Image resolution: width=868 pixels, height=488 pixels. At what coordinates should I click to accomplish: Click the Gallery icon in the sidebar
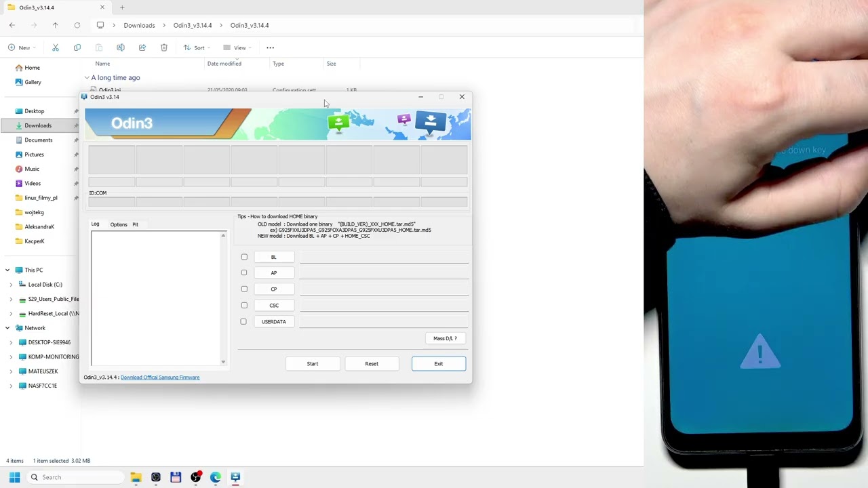pos(19,82)
